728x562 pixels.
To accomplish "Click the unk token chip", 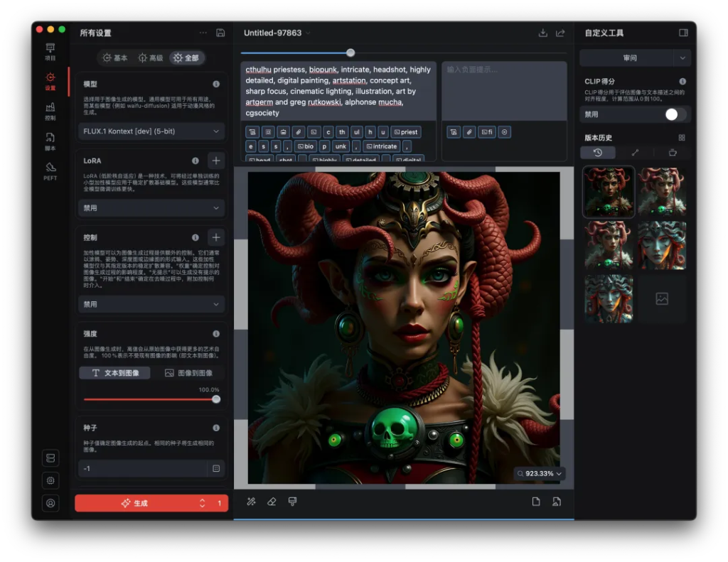I will pyautogui.click(x=341, y=146).
